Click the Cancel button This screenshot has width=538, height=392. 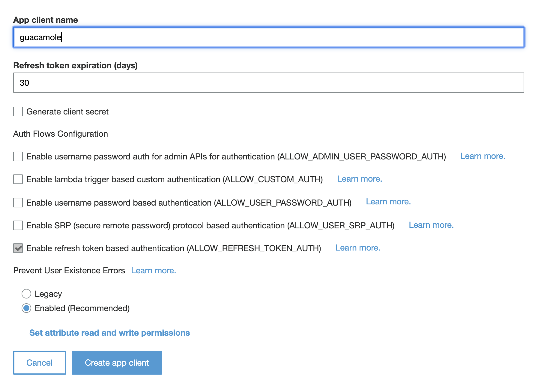(40, 363)
